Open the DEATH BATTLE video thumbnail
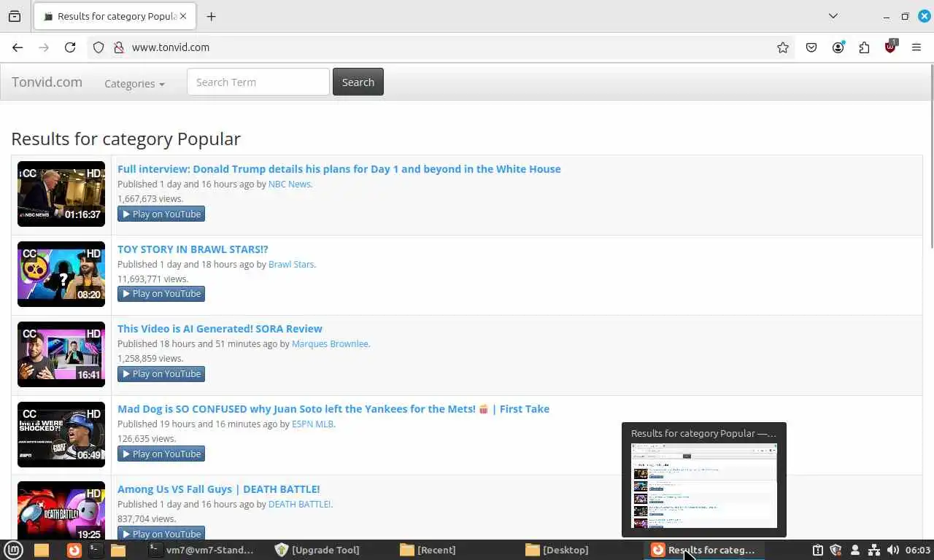The width and height of the screenshot is (934, 560). [x=61, y=510]
